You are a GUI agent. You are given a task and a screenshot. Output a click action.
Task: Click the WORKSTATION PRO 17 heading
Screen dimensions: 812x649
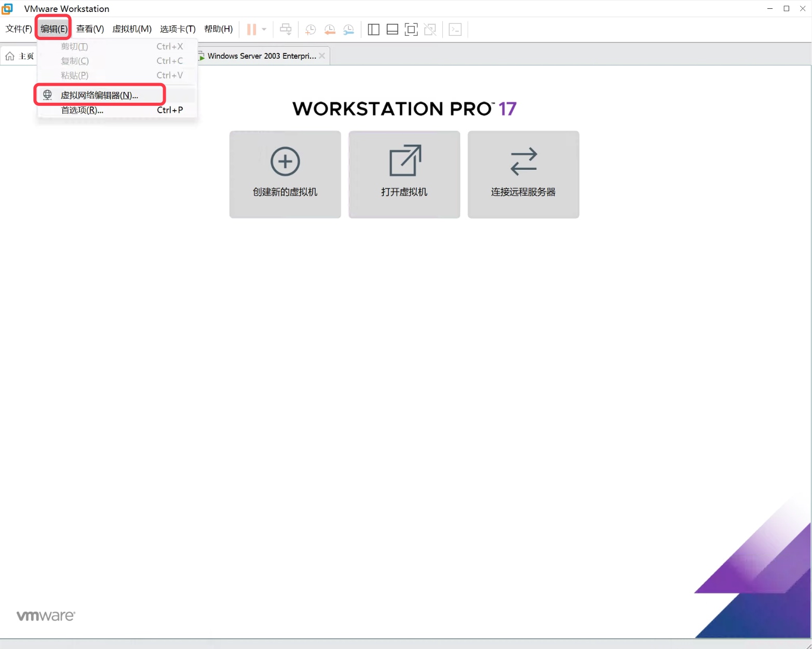click(x=404, y=109)
